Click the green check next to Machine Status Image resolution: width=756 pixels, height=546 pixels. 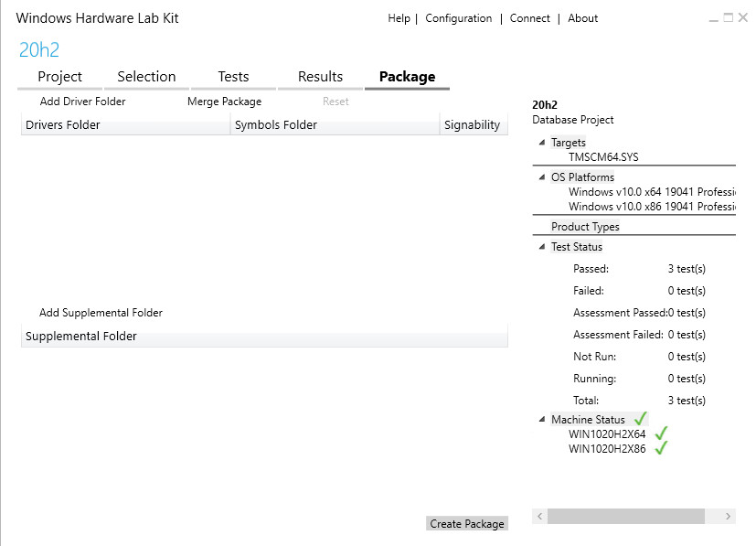pyautogui.click(x=640, y=419)
